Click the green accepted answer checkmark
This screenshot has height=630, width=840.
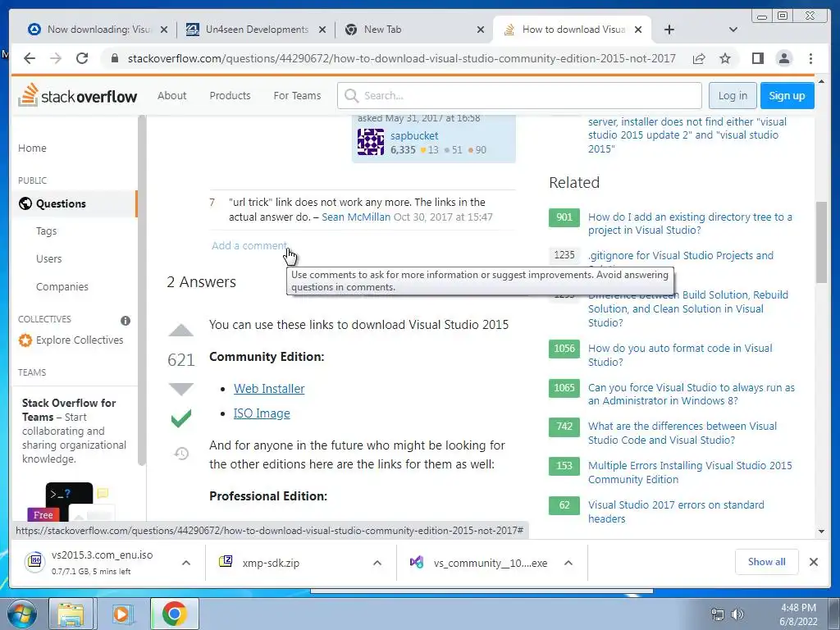181,418
